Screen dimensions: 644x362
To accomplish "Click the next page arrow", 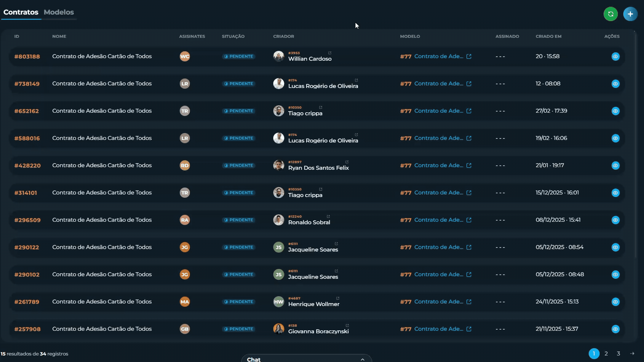I will [x=632, y=353].
